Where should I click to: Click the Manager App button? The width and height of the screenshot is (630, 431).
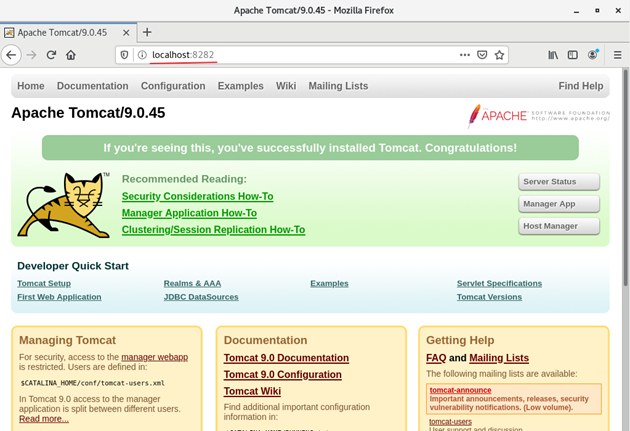559,204
